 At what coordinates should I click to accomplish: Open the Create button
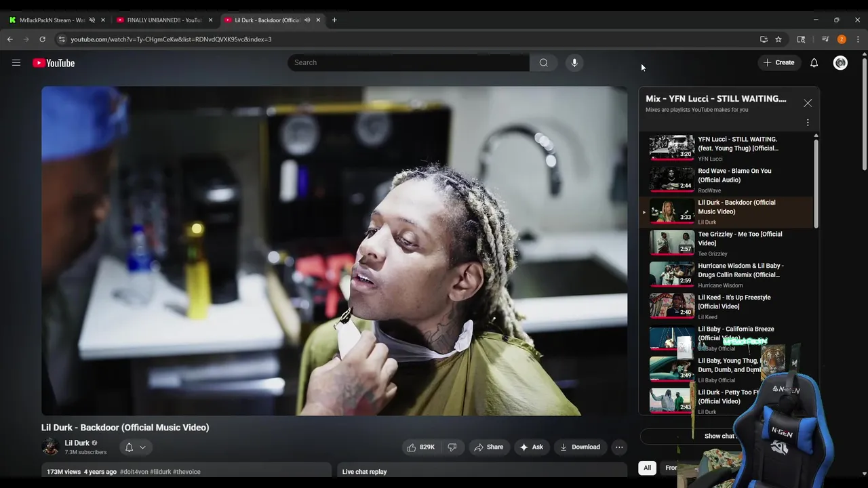click(778, 62)
